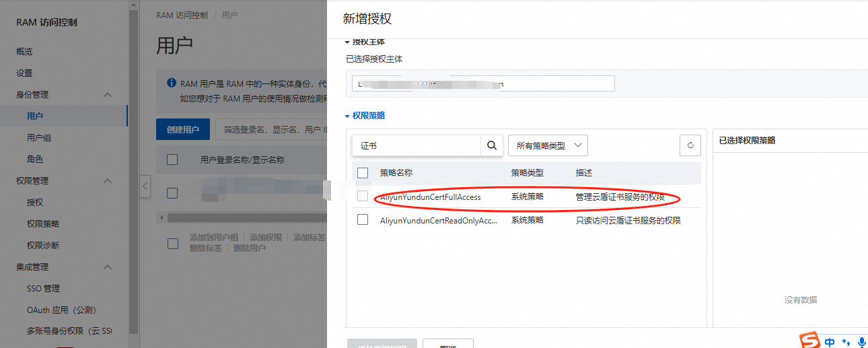The width and height of the screenshot is (868, 348).
Task: Click the search magnifier icon in policy search
Action: point(491,145)
